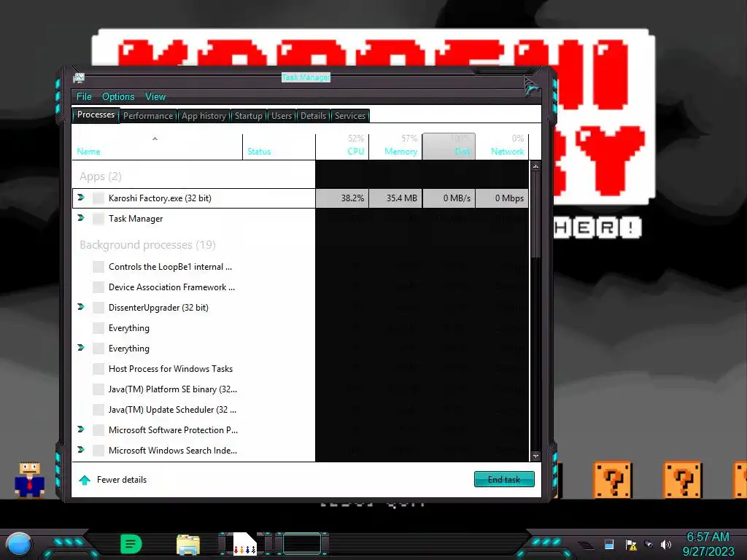Click the salaryman character in the Karoshi game
Viewport: 747px width, 560px height.
(29, 480)
